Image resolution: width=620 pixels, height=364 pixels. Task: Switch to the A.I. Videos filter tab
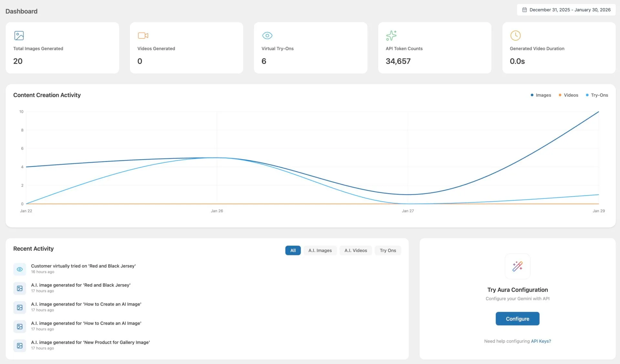[356, 250]
